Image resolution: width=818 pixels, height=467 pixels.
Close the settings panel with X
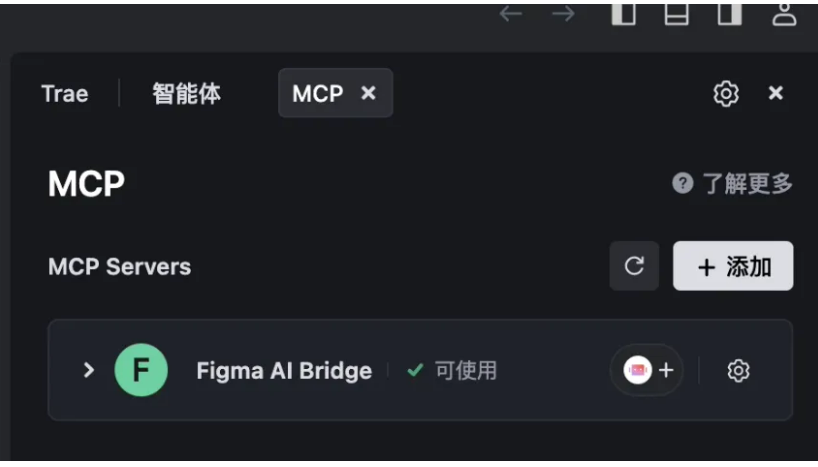[776, 93]
